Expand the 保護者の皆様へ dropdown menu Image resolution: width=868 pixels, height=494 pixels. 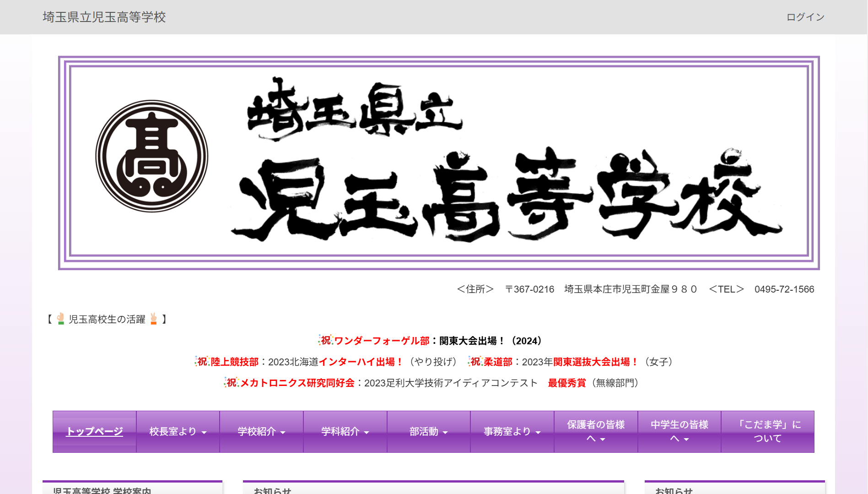(596, 431)
